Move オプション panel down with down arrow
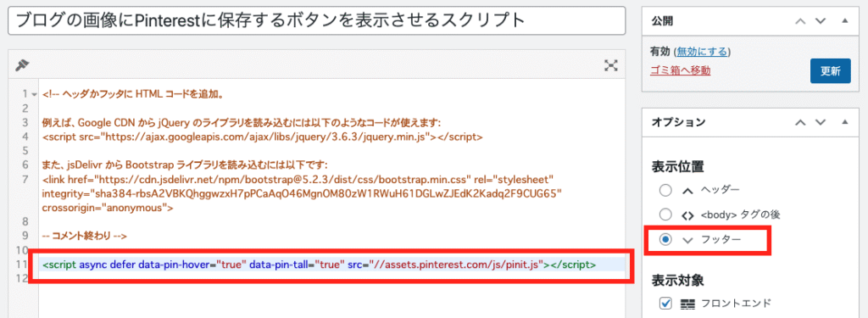The image size is (868, 318). pos(821,122)
